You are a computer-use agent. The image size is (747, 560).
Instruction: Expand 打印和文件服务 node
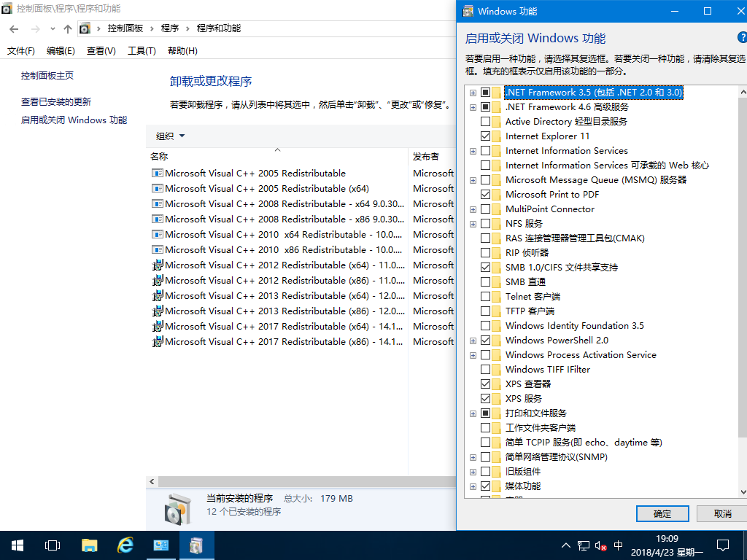[x=473, y=413]
